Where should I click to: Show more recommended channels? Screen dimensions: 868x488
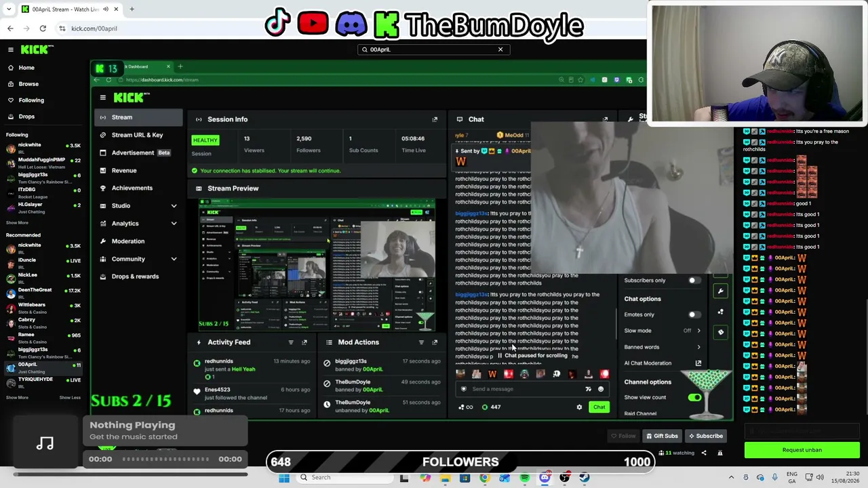click(18, 398)
